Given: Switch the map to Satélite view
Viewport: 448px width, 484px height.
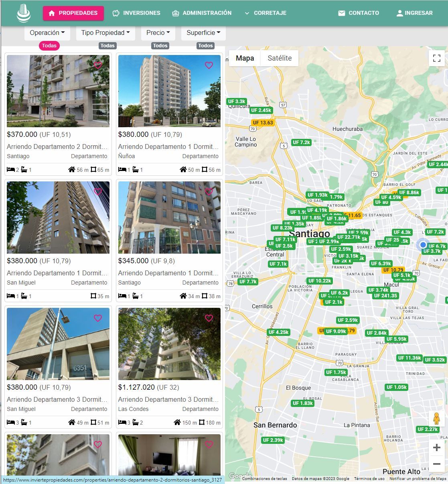Looking at the screenshot, I should click(x=280, y=58).
